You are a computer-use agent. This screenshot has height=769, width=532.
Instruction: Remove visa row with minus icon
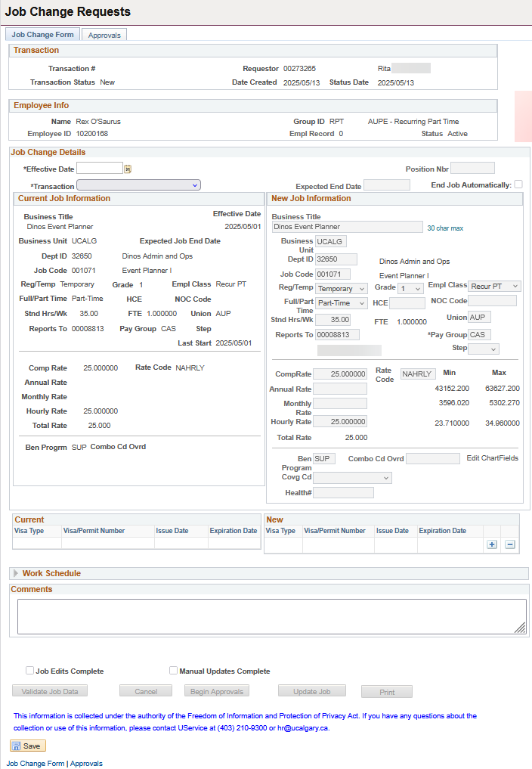click(510, 544)
